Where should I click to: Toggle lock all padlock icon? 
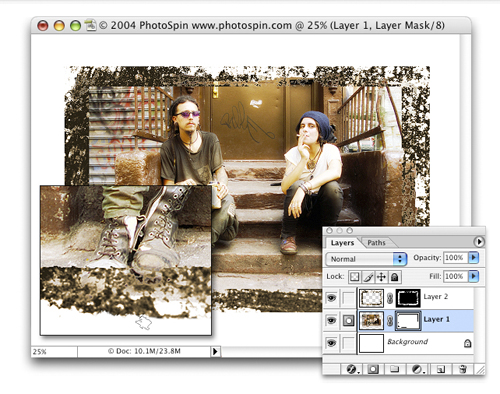tap(394, 276)
